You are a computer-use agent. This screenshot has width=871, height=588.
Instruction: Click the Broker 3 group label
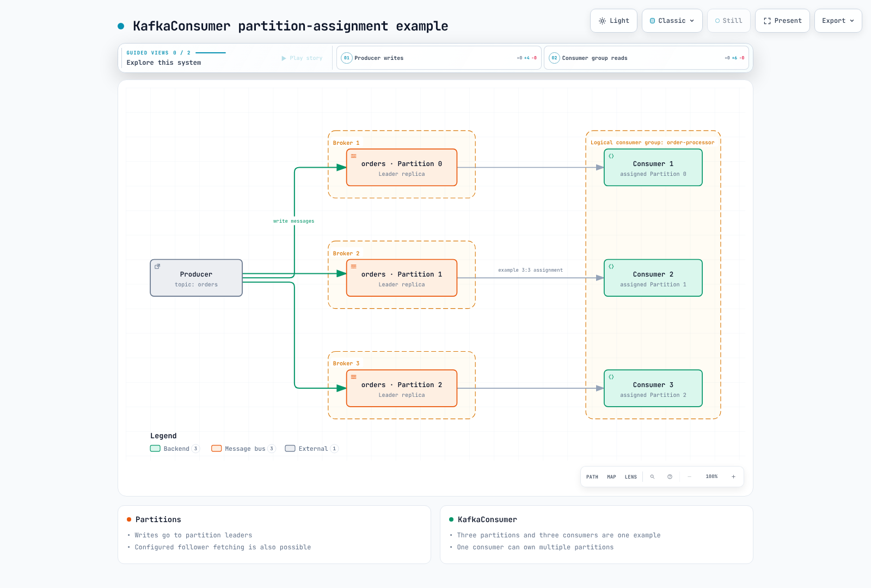tap(346, 364)
